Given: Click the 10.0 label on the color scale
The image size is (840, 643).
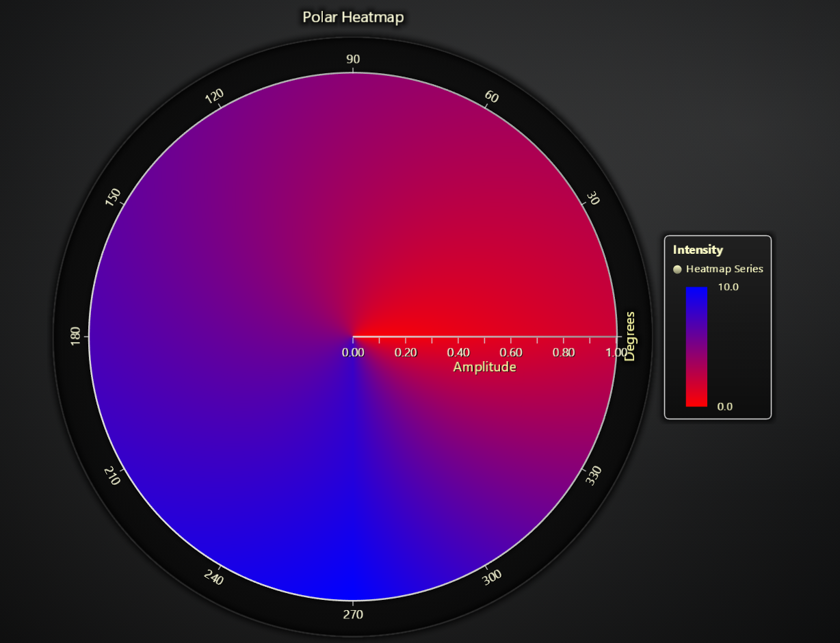Looking at the screenshot, I should pyautogui.click(x=729, y=287).
